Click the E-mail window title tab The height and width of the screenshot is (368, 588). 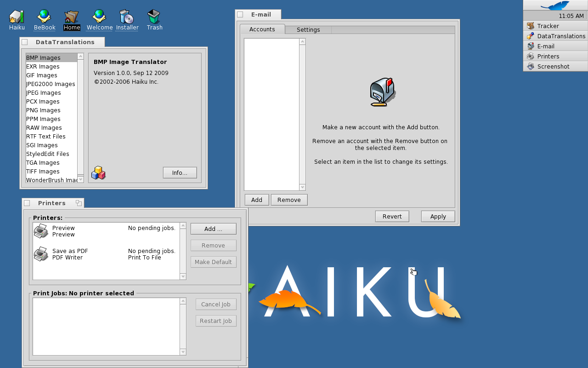pyautogui.click(x=258, y=14)
